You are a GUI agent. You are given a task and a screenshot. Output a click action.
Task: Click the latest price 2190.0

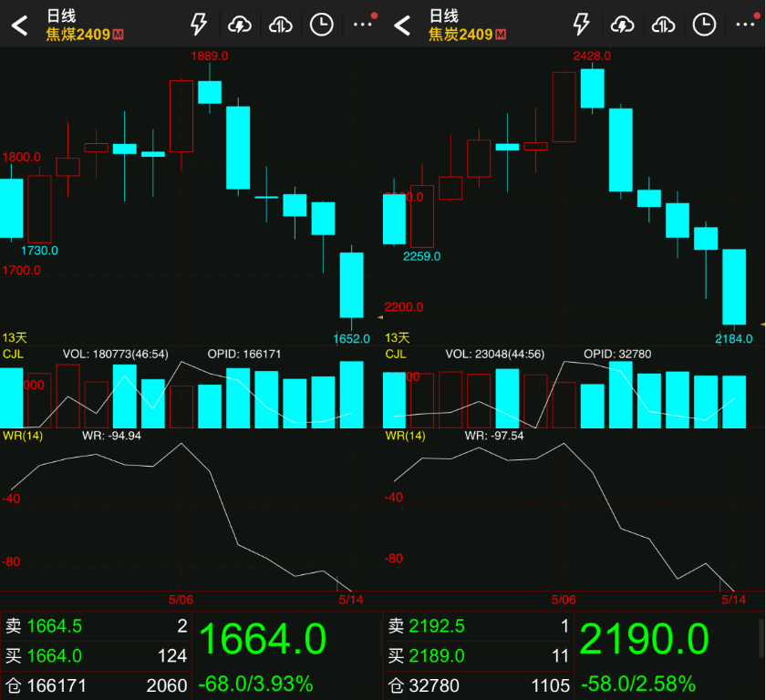tap(644, 639)
